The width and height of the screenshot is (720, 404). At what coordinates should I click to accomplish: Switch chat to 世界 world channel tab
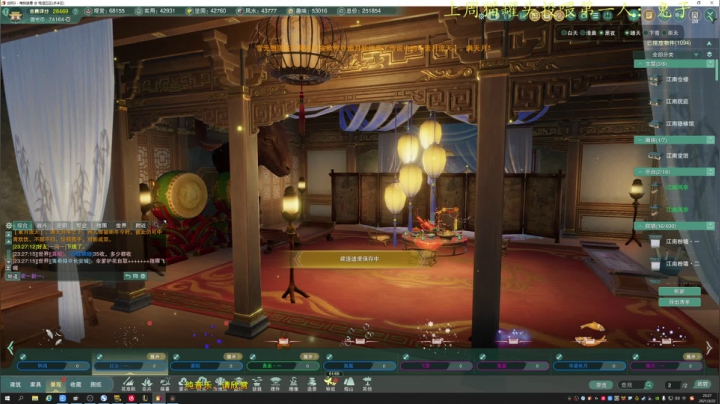(121, 225)
